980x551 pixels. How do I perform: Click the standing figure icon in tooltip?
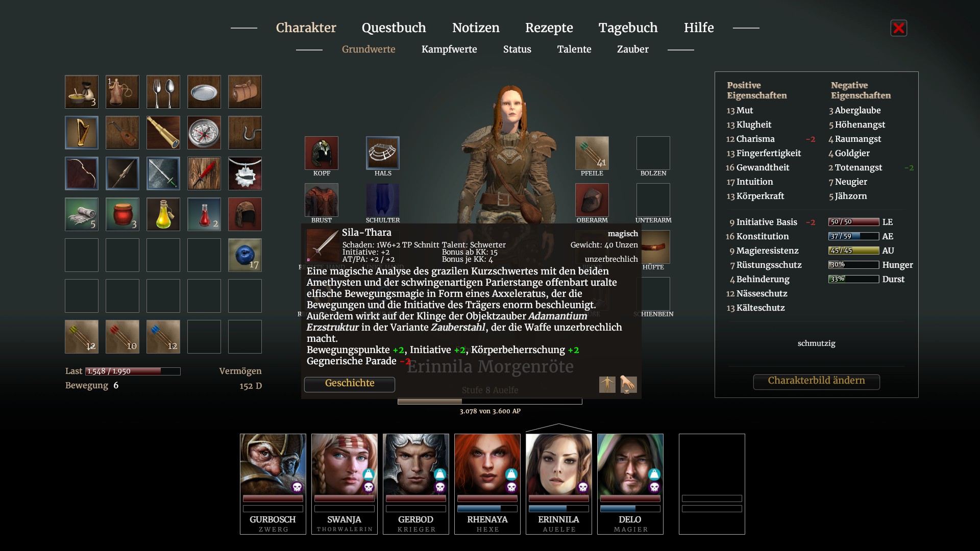[607, 384]
